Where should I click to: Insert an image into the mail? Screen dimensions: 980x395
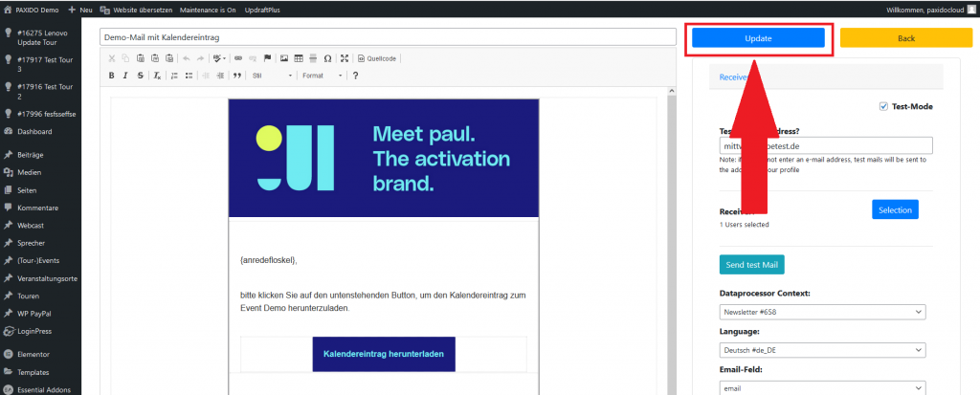tap(284, 58)
